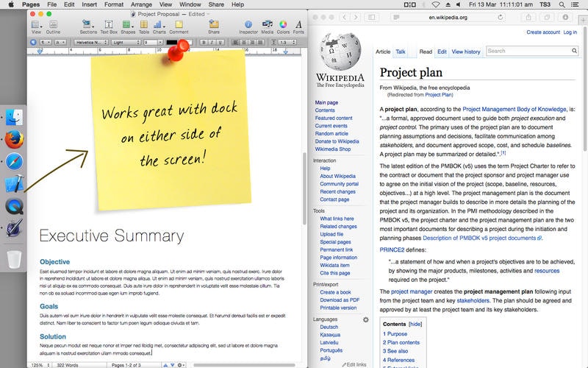Open the paragraph style dropdown in format bar
Viewport: 588px width, 368px height.
click(46, 43)
